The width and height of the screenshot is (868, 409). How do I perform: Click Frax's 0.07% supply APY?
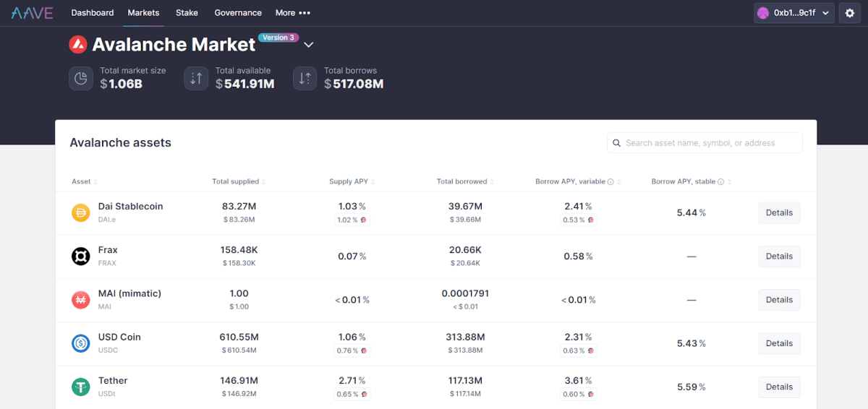(x=352, y=257)
